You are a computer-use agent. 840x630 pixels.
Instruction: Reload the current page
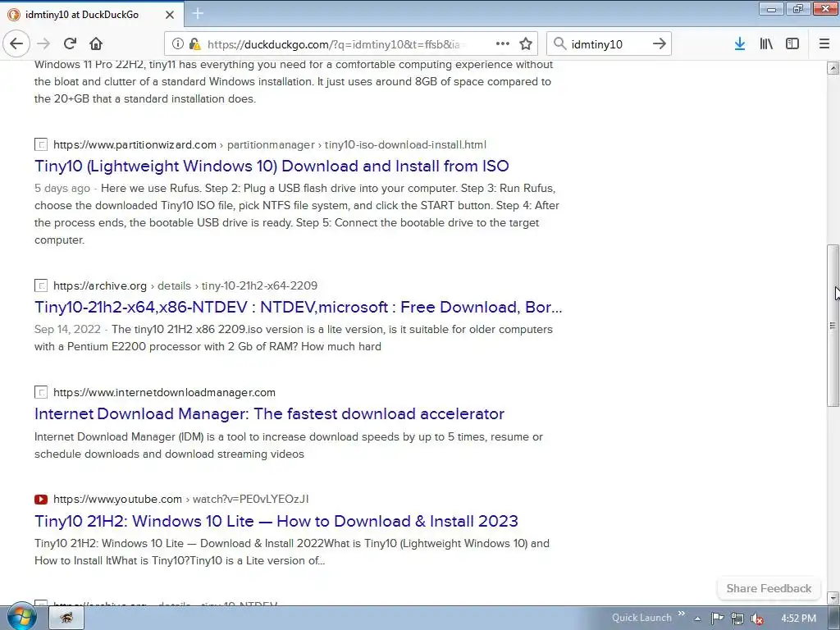click(x=70, y=43)
